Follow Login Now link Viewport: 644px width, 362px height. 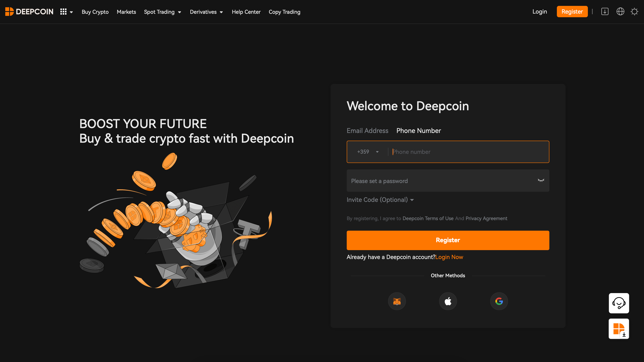tap(449, 257)
